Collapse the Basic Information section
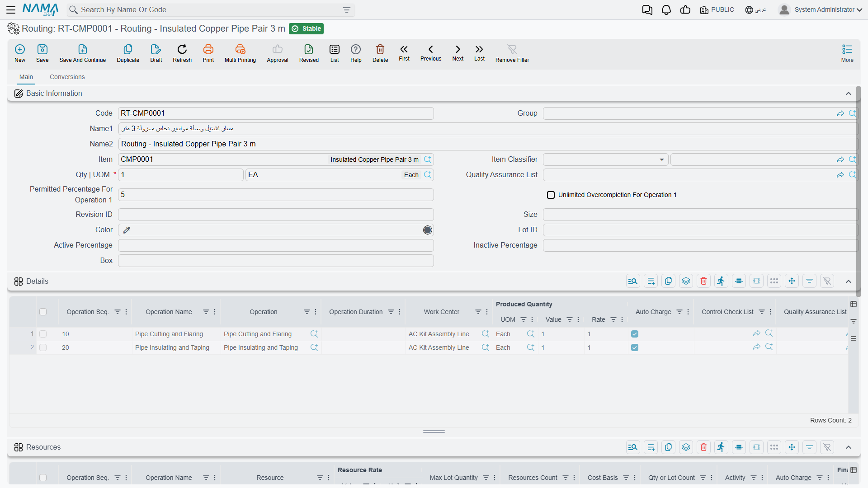868x488 pixels. pos(849,94)
